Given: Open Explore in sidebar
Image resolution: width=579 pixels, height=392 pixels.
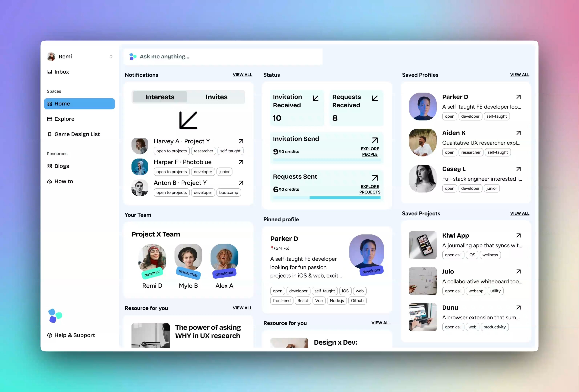Looking at the screenshot, I should pyautogui.click(x=79, y=119).
